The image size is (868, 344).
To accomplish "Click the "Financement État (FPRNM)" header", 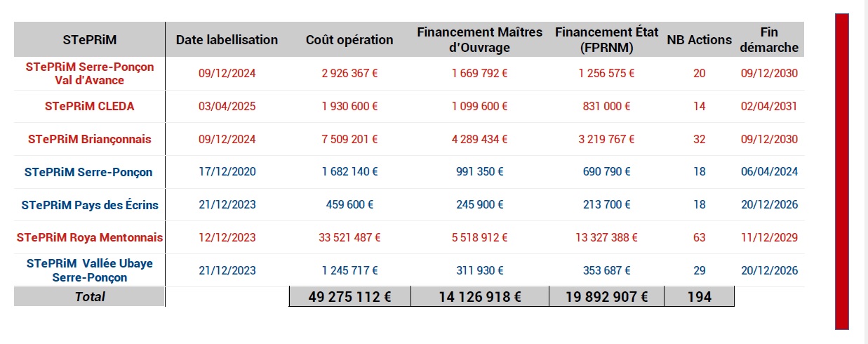I will click(606, 40).
